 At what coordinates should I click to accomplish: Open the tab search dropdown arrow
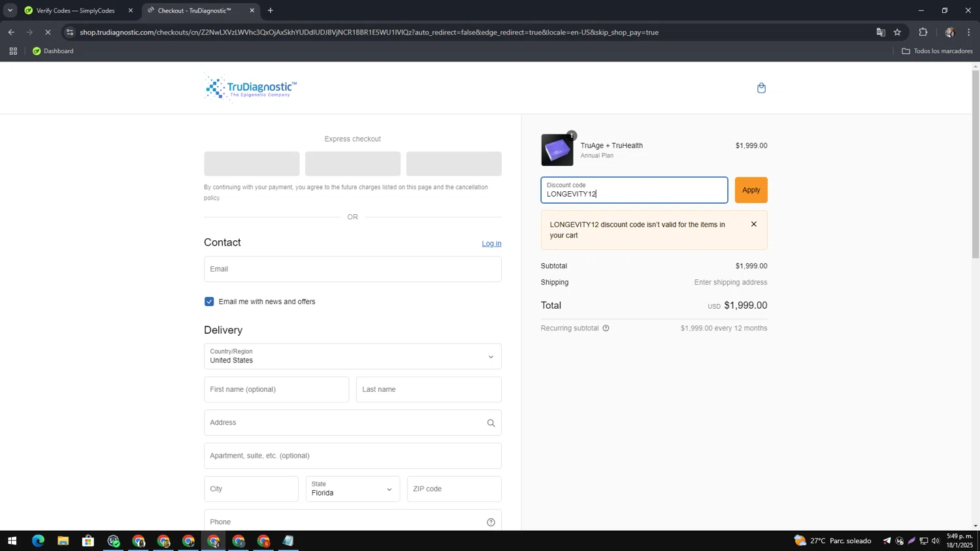pos(10,10)
